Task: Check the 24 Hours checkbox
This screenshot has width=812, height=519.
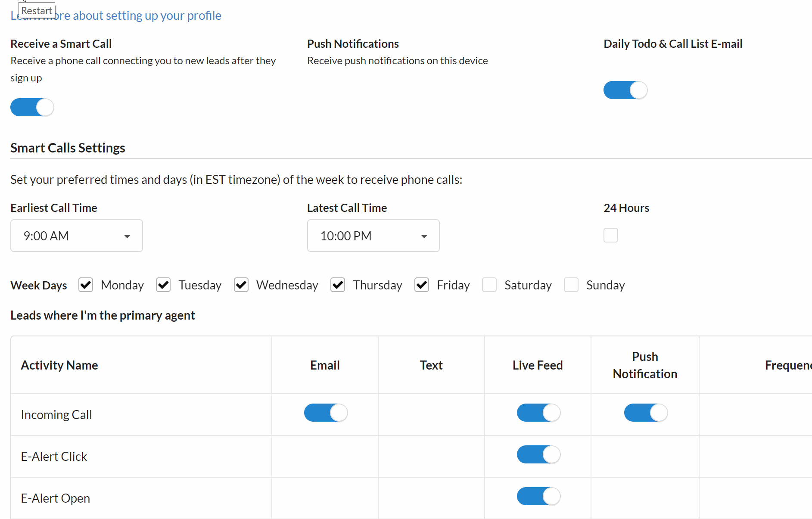Action: [610, 235]
